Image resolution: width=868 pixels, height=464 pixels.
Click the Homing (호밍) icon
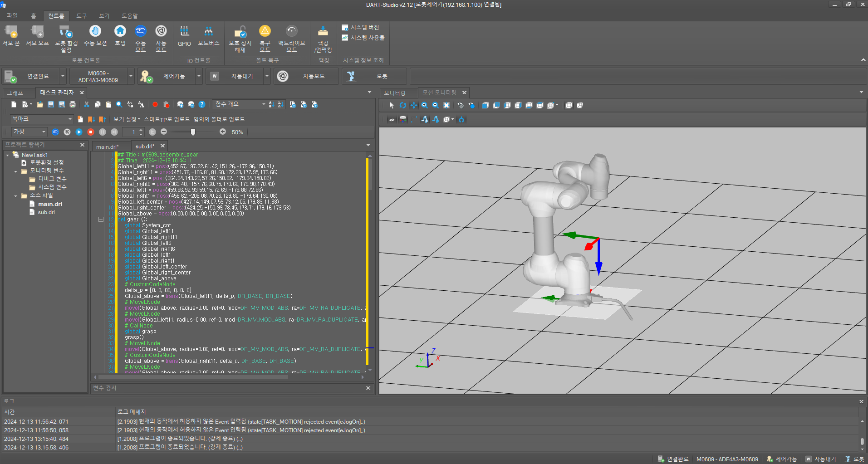pos(120,31)
